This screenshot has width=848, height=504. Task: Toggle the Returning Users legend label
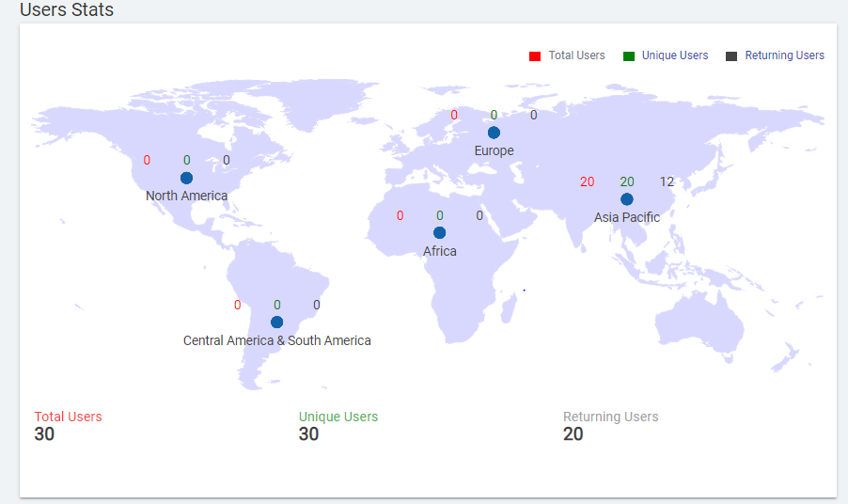click(x=784, y=55)
